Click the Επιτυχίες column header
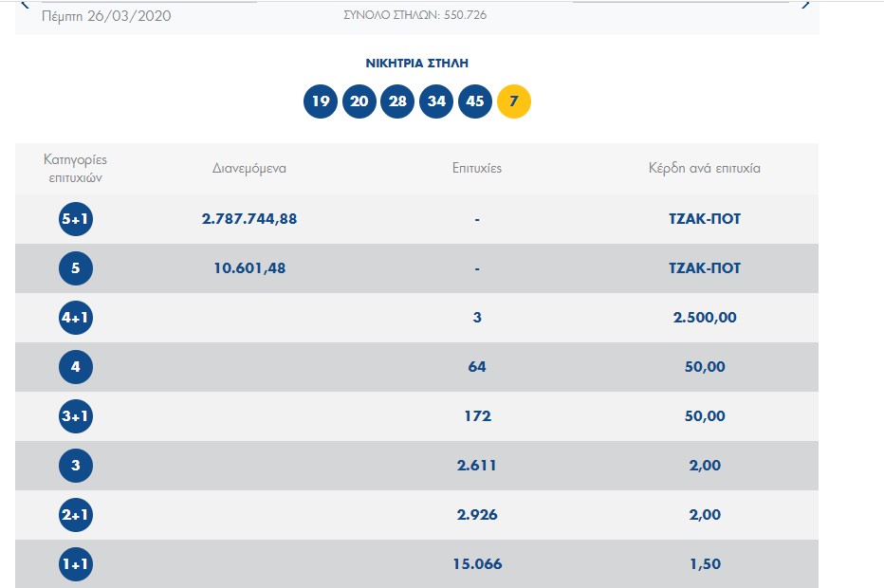The image size is (884, 588). [477, 168]
